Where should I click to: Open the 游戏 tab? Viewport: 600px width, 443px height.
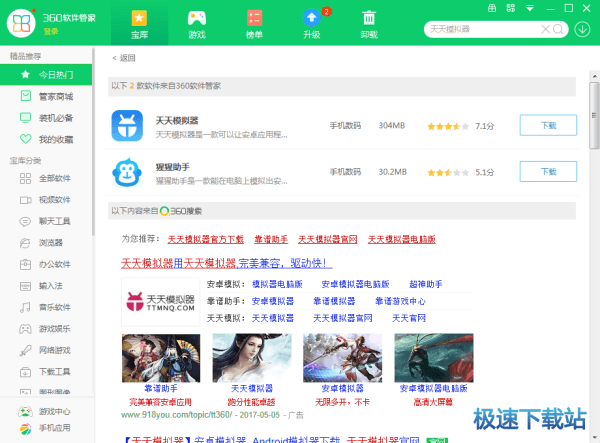[x=197, y=25]
